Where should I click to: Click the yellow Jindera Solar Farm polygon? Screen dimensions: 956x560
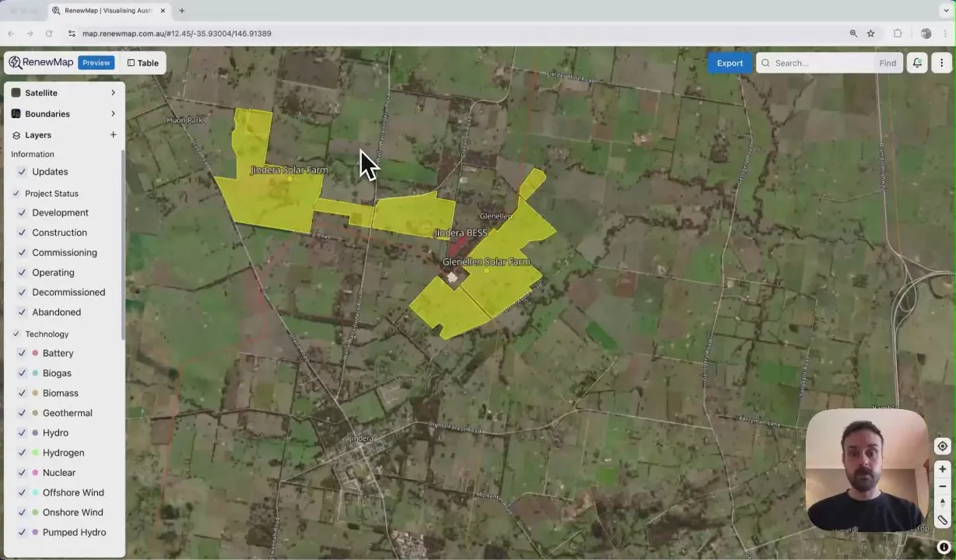click(x=268, y=198)
